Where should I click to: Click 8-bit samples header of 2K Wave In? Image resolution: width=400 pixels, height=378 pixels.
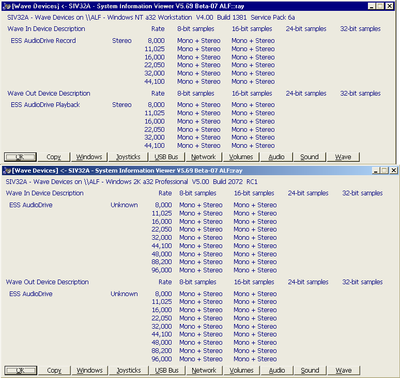pos(198,193)
